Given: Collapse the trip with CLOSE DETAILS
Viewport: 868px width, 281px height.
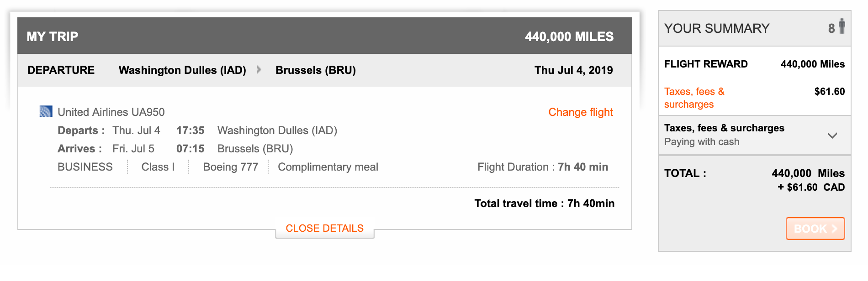Looking at the screenshot, I should click(x=324, y=228).
